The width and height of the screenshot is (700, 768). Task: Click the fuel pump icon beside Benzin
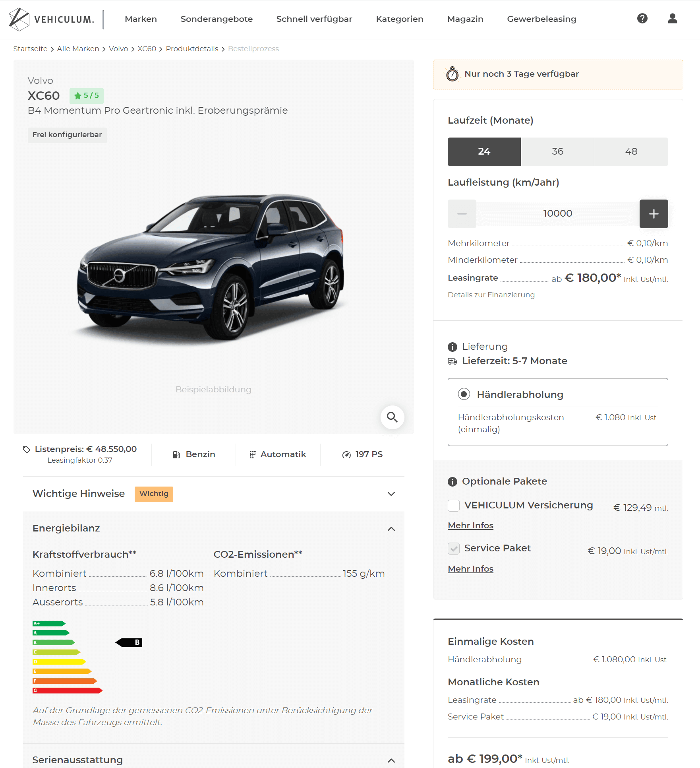tap(176, 455)
